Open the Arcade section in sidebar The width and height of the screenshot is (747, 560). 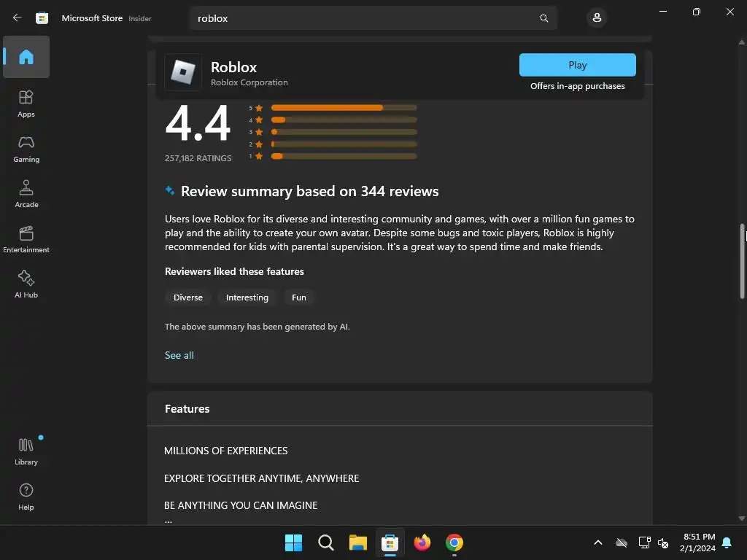click(x=26, y=194)
